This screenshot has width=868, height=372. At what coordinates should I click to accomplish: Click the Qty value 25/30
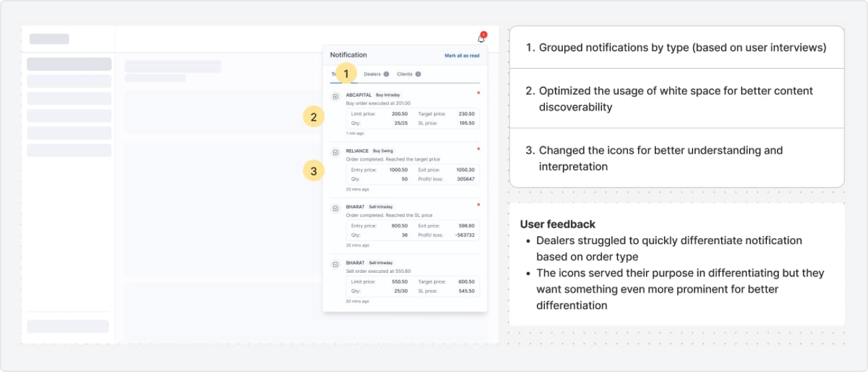401,291
